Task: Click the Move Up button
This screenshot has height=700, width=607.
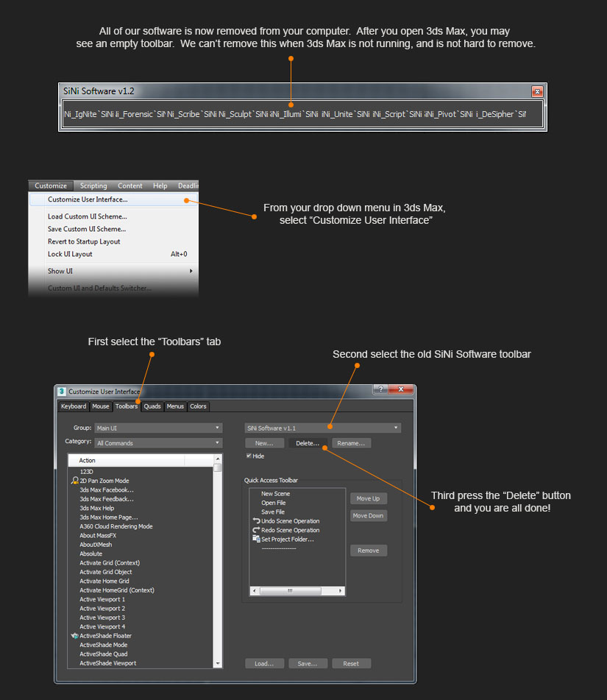Action: coord(368,498)
